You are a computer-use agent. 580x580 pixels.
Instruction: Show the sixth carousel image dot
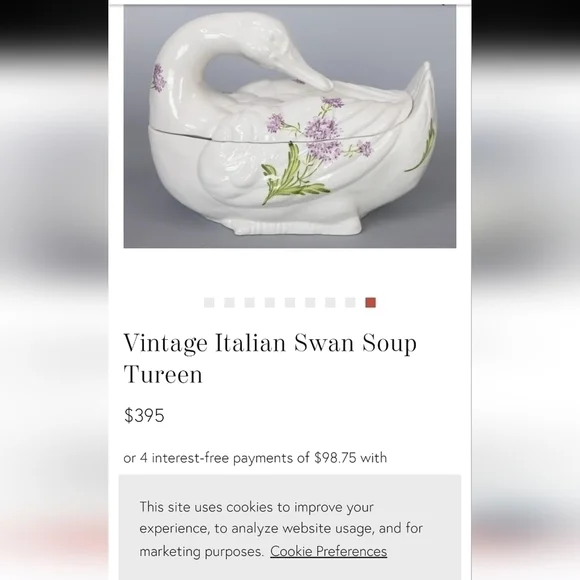(310, 303)
